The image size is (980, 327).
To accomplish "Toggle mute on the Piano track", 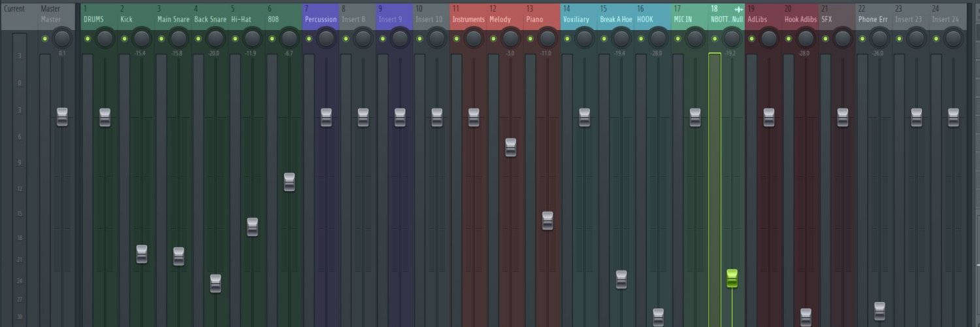I will point(531,39).
